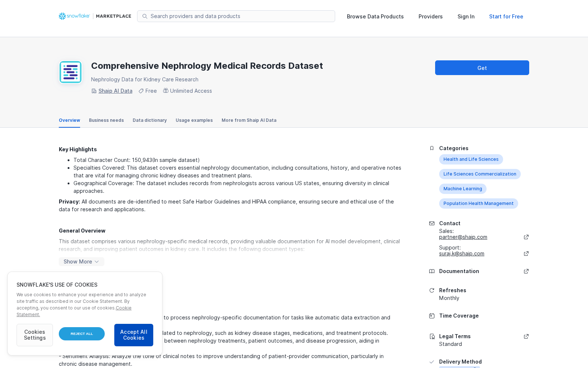Click the checkmark icon beside Delivery Method
This screenshot has height=368, width=588.
click(x=432, y=362)
